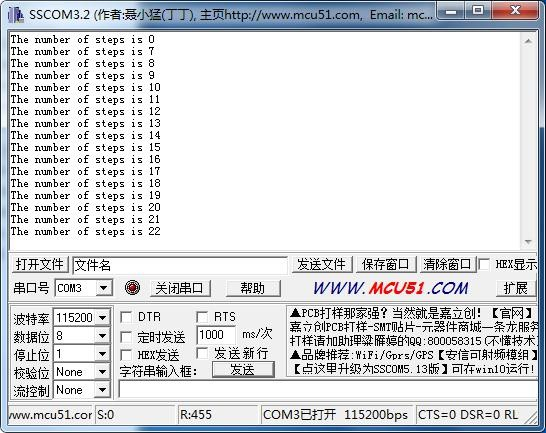
Task: Toggle the HEX显示 checkbox
Action: click(x=484, y=264)
